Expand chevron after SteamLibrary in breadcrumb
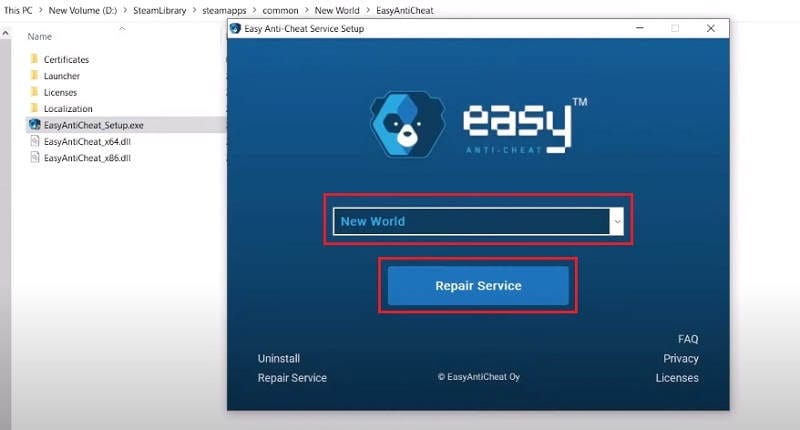This screenshot has width=800, height=430. (x=194, y=10)
